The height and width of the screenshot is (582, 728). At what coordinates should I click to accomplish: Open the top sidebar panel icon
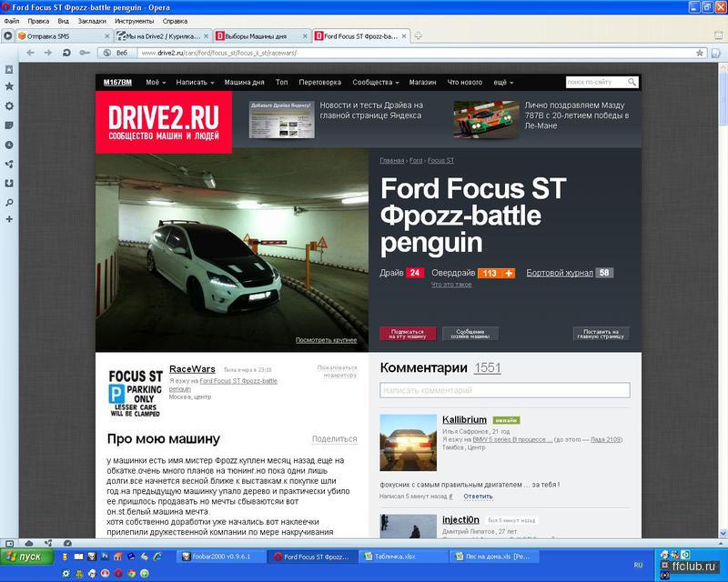click(x=9, y=70)
